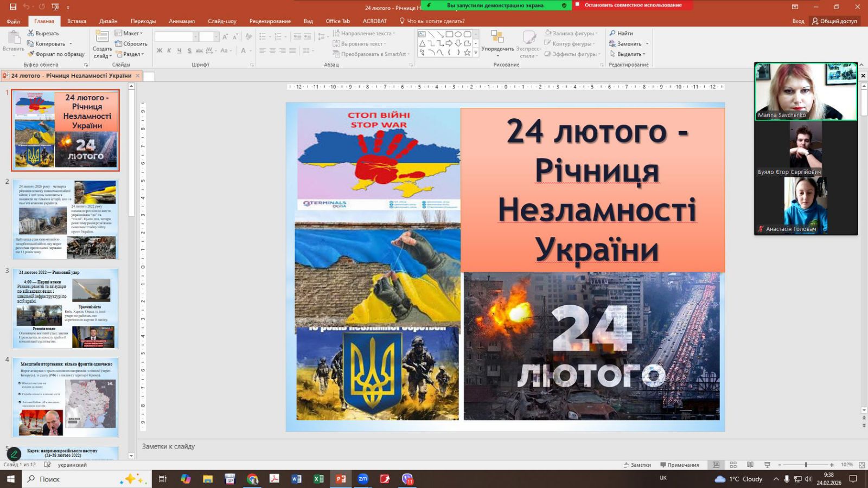Toggle Normal view button in status bar
Image resolution: width=868 pixels, height=488 pixels.
(716, 465)
